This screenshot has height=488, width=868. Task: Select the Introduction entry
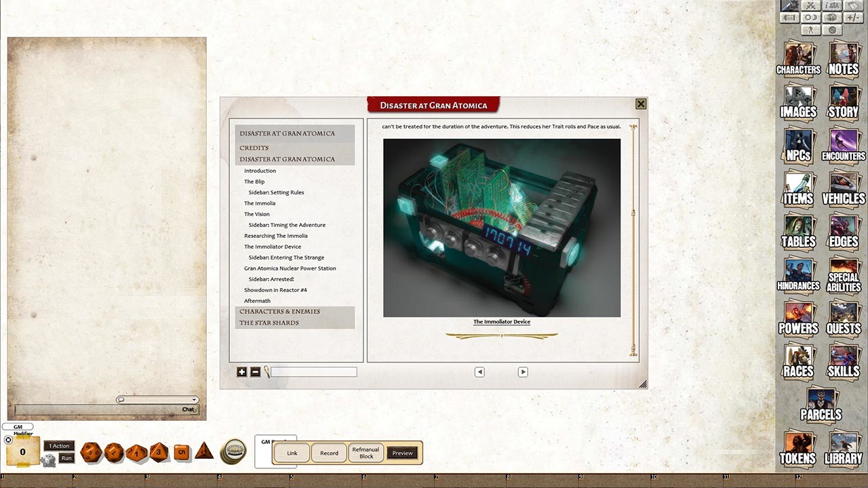(260, 170)
